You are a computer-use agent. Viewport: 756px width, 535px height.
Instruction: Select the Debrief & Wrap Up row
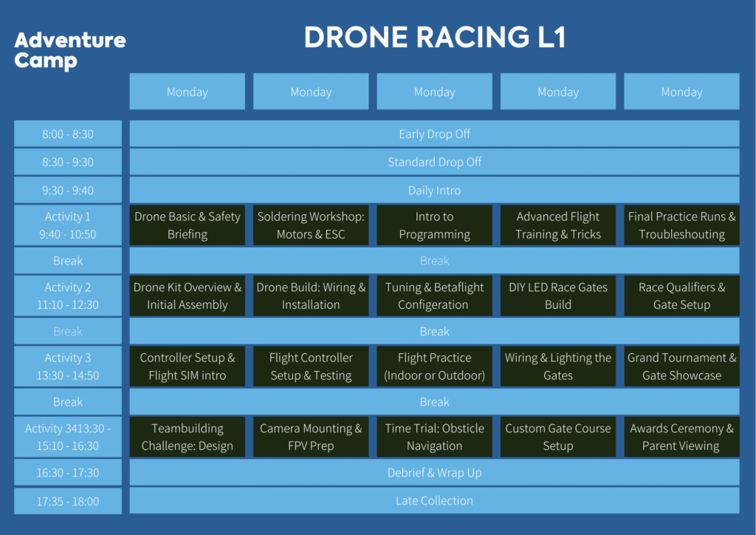(434, 472)
